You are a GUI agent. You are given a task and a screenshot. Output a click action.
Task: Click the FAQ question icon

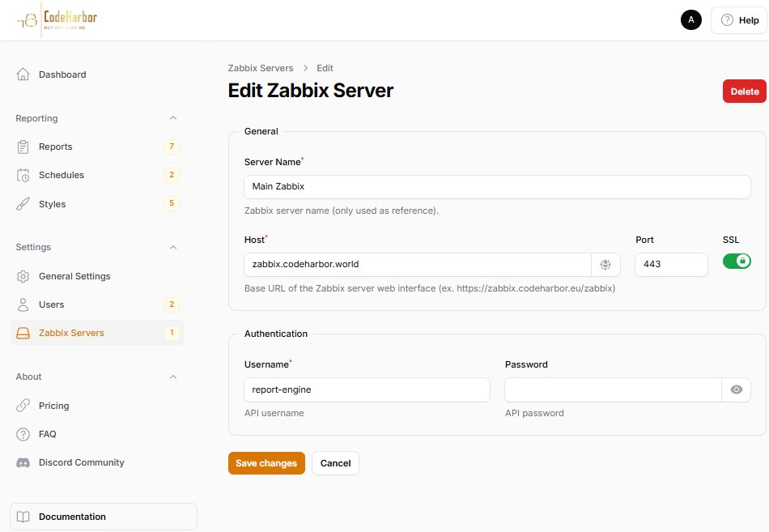(x=23, y=434)
